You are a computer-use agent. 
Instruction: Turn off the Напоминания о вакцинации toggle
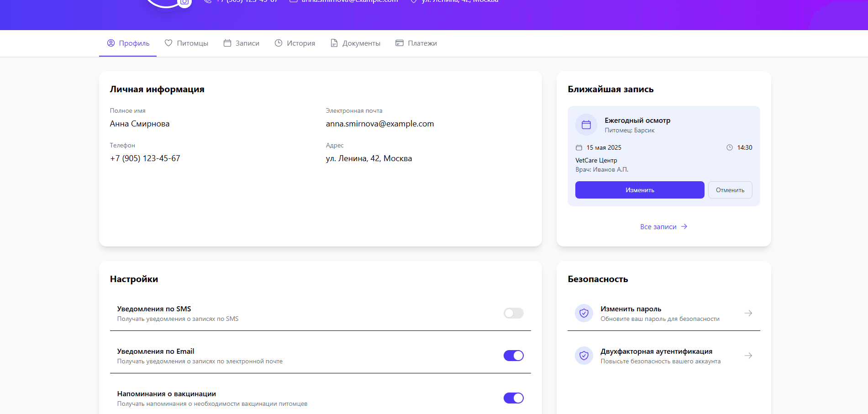[x=513, y=398]
